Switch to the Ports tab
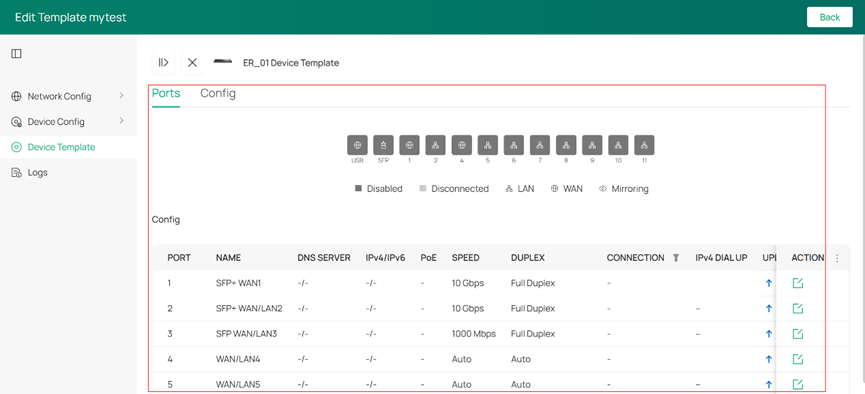The height and width of the screenshot is (394, 865). tap(166, 93)
